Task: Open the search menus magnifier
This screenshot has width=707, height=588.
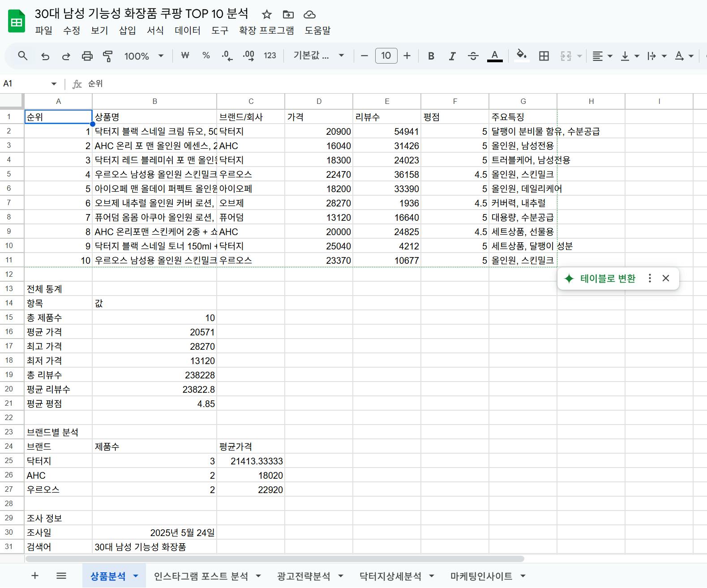Action: pyautogui.click(x=22, y=56)
